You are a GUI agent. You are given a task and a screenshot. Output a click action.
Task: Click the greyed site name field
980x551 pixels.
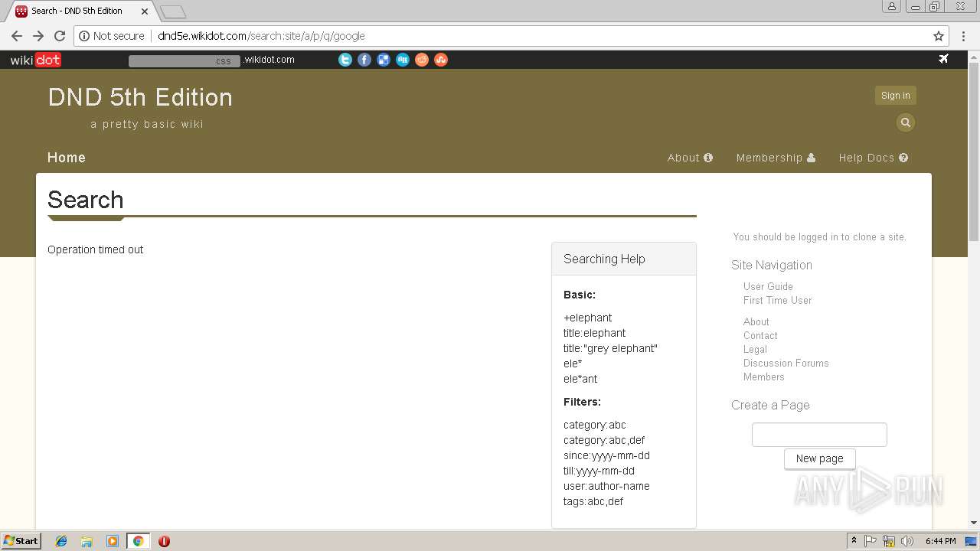pos(185,60)
